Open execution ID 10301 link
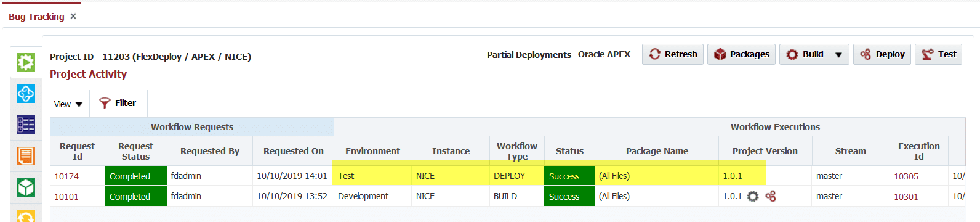980x222 pixels. pyautogui.click(x=906, y=197)
